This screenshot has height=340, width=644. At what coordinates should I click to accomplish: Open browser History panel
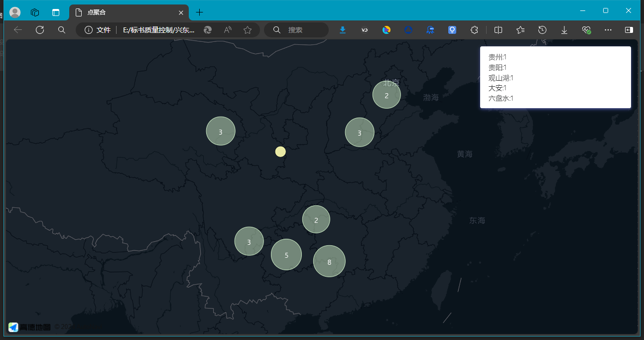(542, 30)
